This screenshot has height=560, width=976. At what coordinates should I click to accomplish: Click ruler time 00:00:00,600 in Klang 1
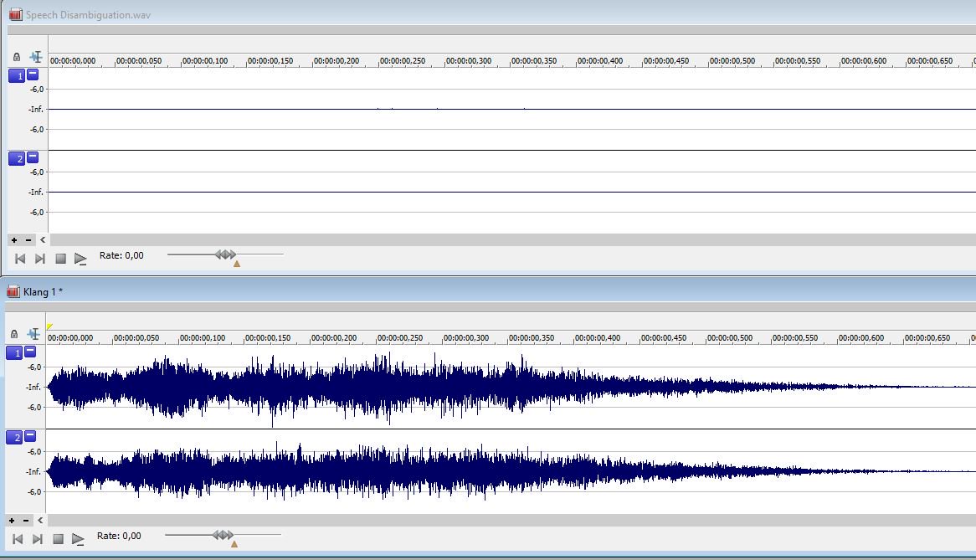861,338
